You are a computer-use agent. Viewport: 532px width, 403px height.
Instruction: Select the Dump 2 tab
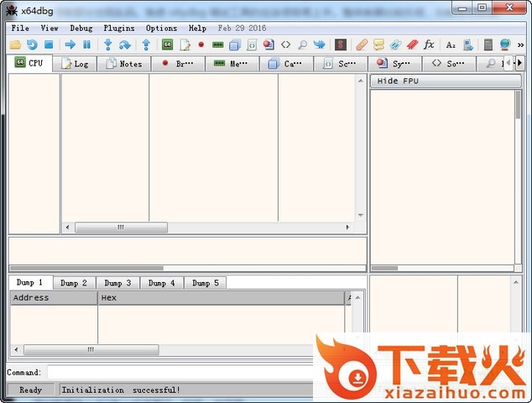(x=74, y=283)
